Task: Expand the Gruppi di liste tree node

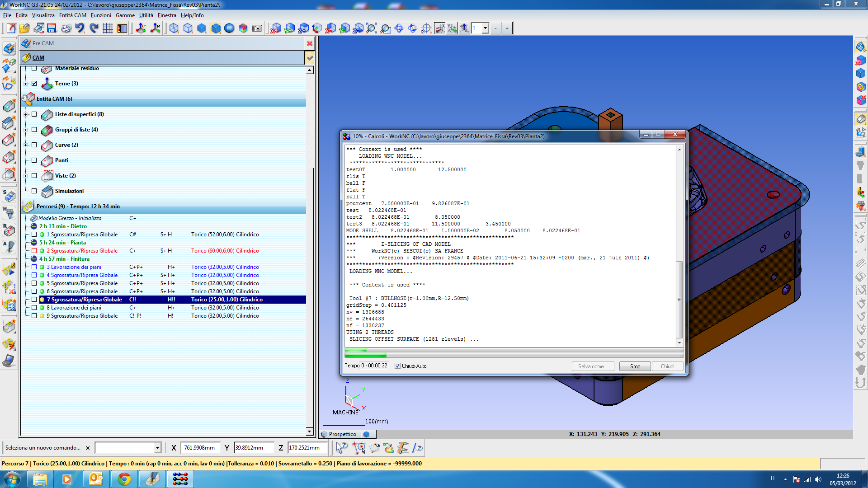Action: [x=26, y=130]
